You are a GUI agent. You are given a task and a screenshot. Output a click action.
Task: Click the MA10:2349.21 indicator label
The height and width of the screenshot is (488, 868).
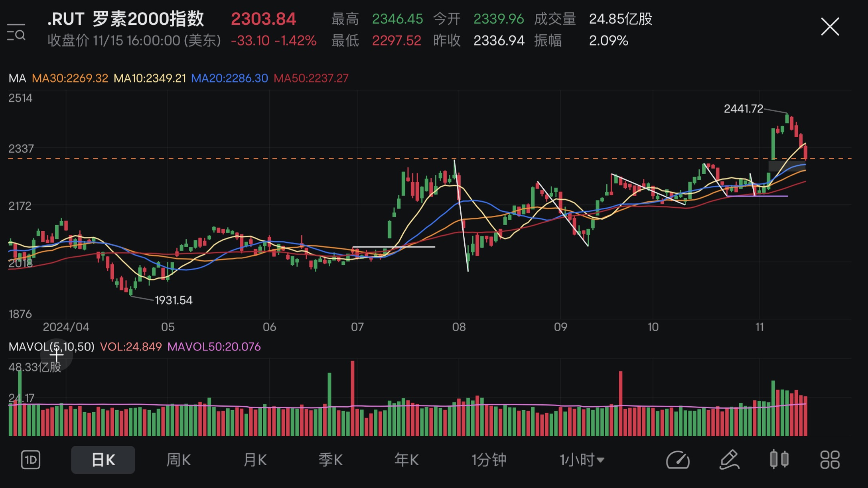tap(150, 78)
